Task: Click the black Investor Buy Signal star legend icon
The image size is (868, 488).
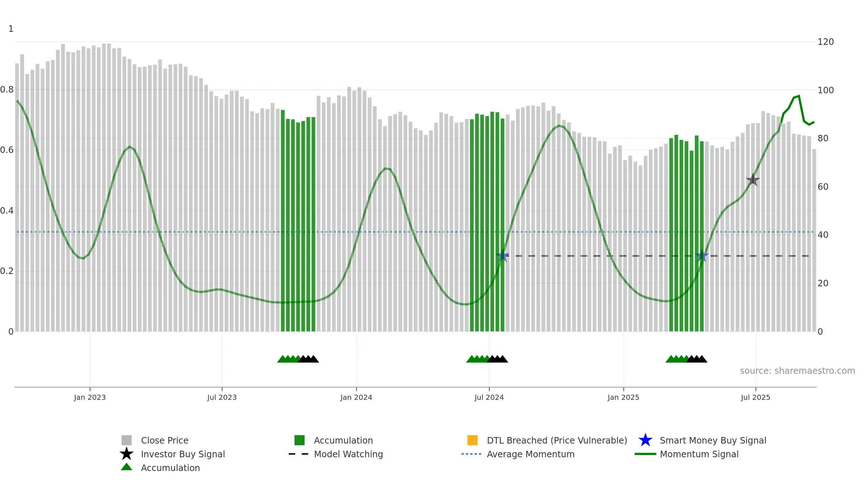Action: pos(127,454)
